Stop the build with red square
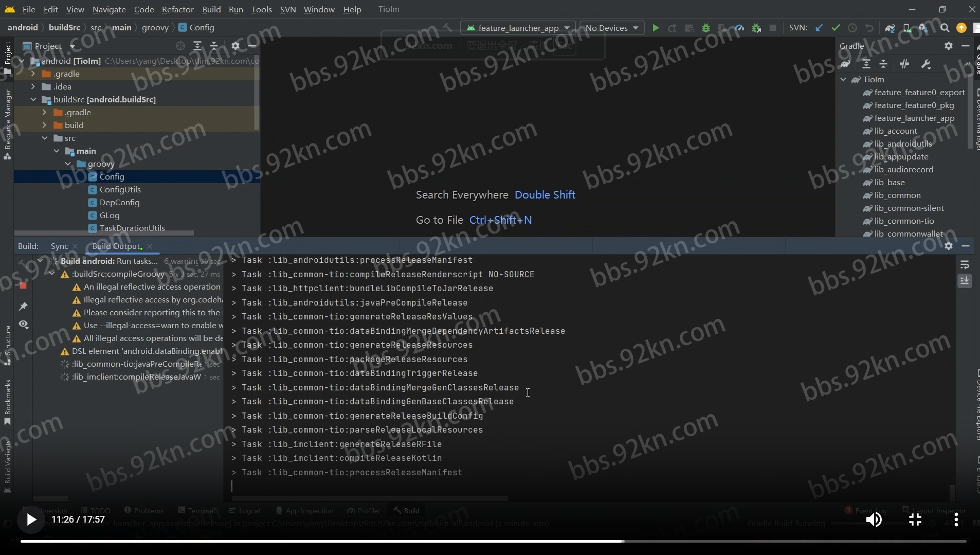Screen dimensions: 980x555 coord(23,285)
